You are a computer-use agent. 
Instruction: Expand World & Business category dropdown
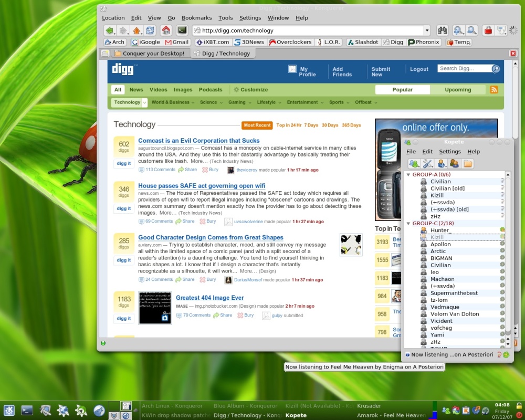193,103
